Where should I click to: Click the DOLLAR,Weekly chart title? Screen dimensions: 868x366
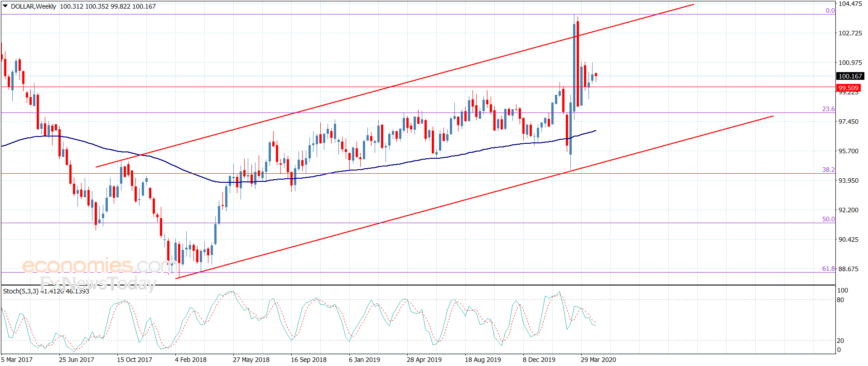34,6
